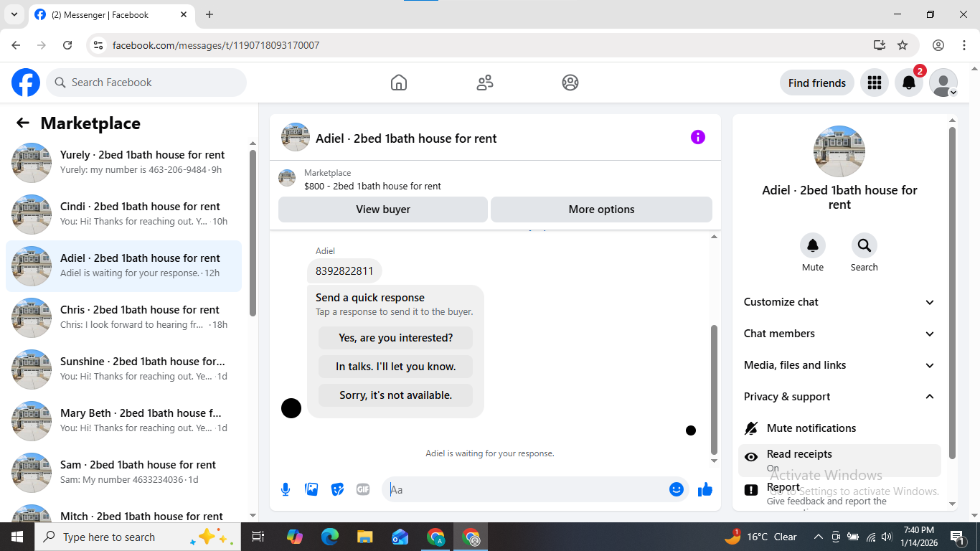980x551 pixels.
Task: Click the back arrow beside Marketplace
Action: [23, 123]
